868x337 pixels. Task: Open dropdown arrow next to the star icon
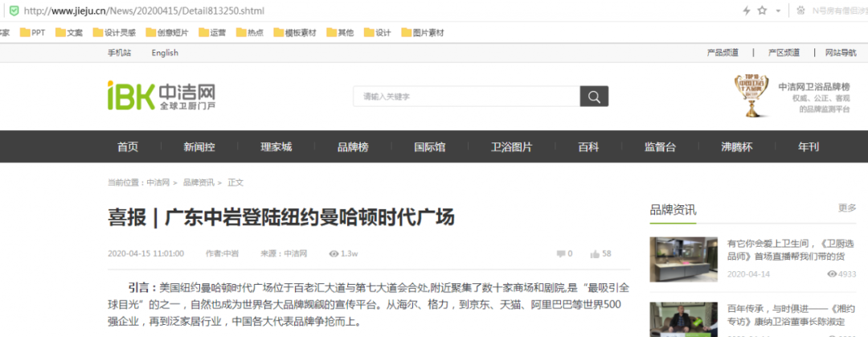[x=778, y=11]
